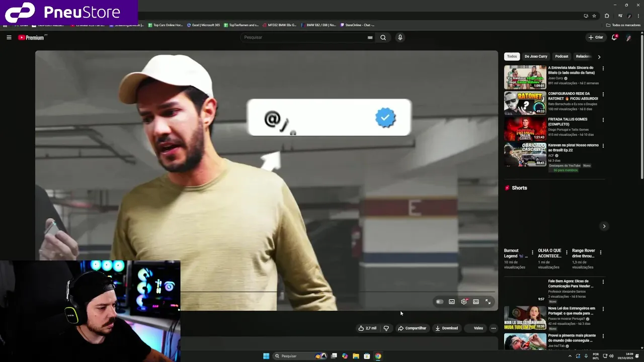Click the magnifier search button
The height and width of the screenshot is (362, 644).
click(x=383, y=37)
